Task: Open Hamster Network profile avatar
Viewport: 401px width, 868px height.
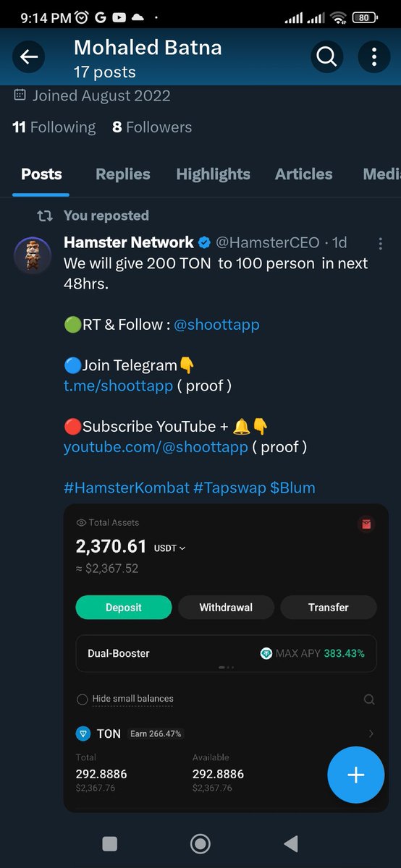Action: point(33,255)
